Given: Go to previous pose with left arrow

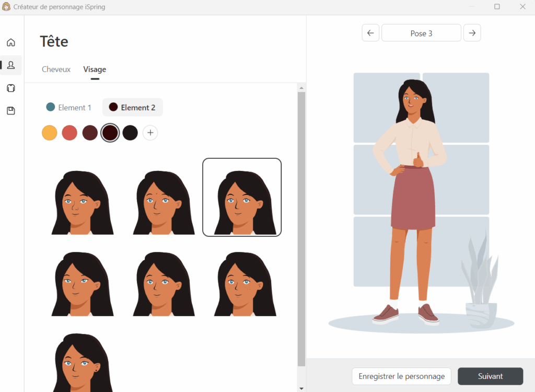Looking at the screenshot, I should click(x=370, y=33).
